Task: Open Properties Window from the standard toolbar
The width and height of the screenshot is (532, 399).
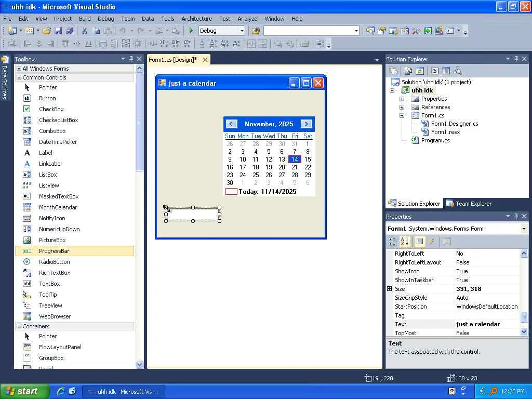Action: tap(382, 31)
